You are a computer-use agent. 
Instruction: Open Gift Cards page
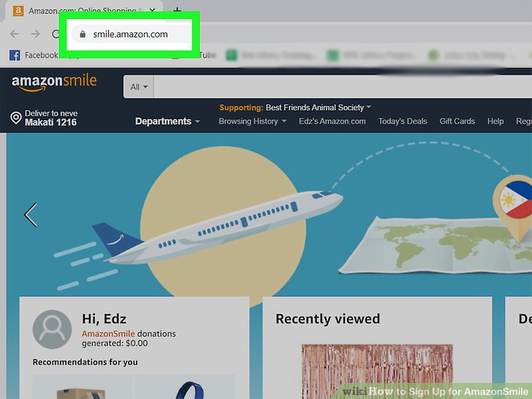pyautogui.click(x=457, y=121)
